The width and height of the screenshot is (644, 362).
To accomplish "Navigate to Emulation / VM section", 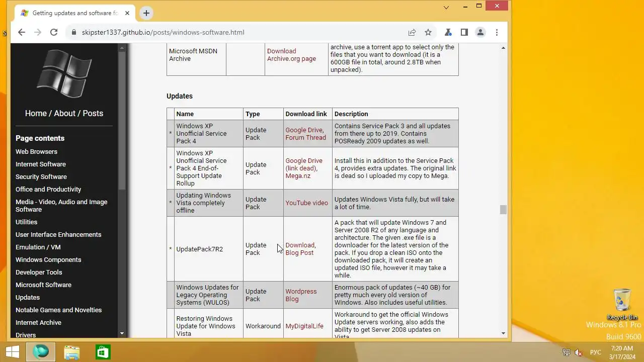I will pos(38,247).
